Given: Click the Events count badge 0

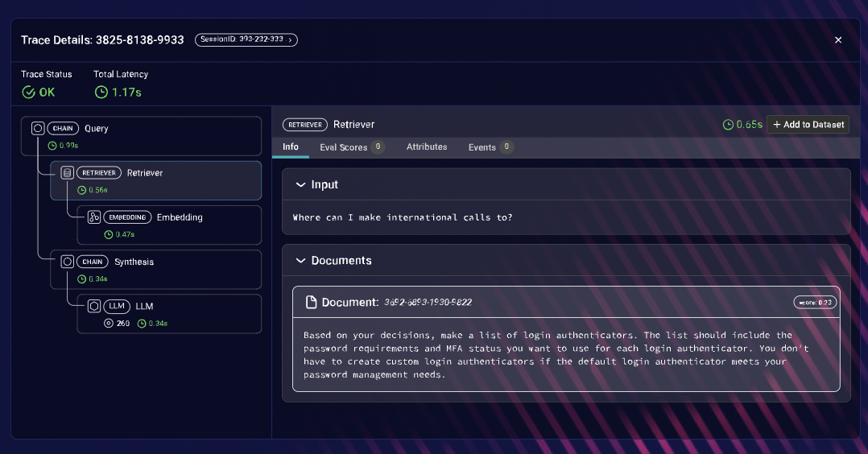Looking at the screenshot, I should [506, 147].
